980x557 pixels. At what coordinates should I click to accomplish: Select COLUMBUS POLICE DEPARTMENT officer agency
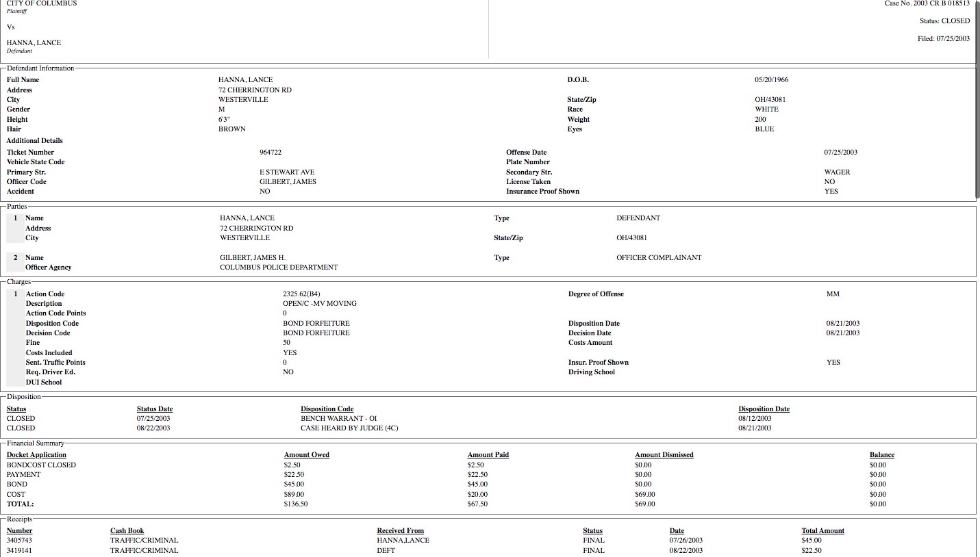(279, 268)
